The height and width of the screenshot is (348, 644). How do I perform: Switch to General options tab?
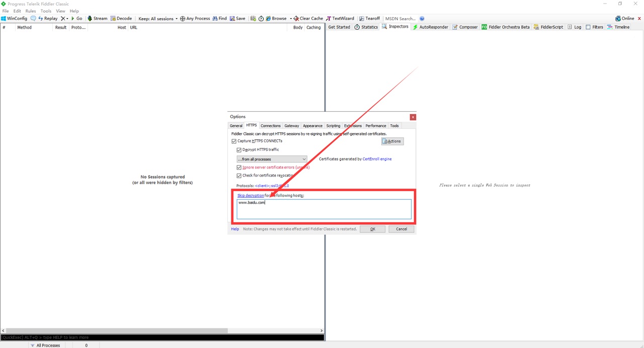click(236, 126)
